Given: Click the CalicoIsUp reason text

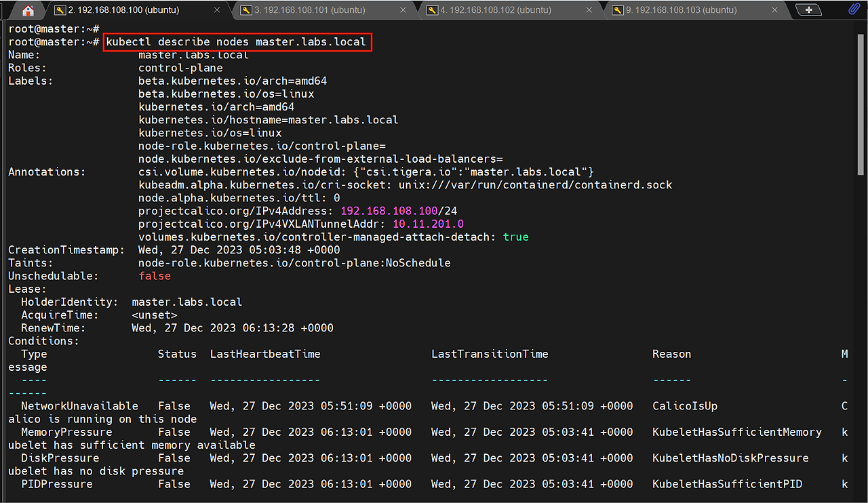Looking at the screenshot, I should click(684, 406).
